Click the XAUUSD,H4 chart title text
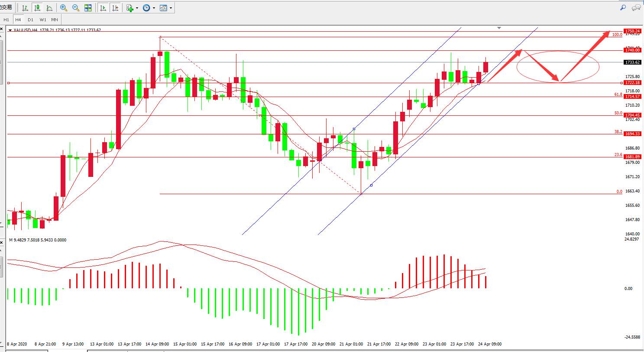 (x=26, y=30)
